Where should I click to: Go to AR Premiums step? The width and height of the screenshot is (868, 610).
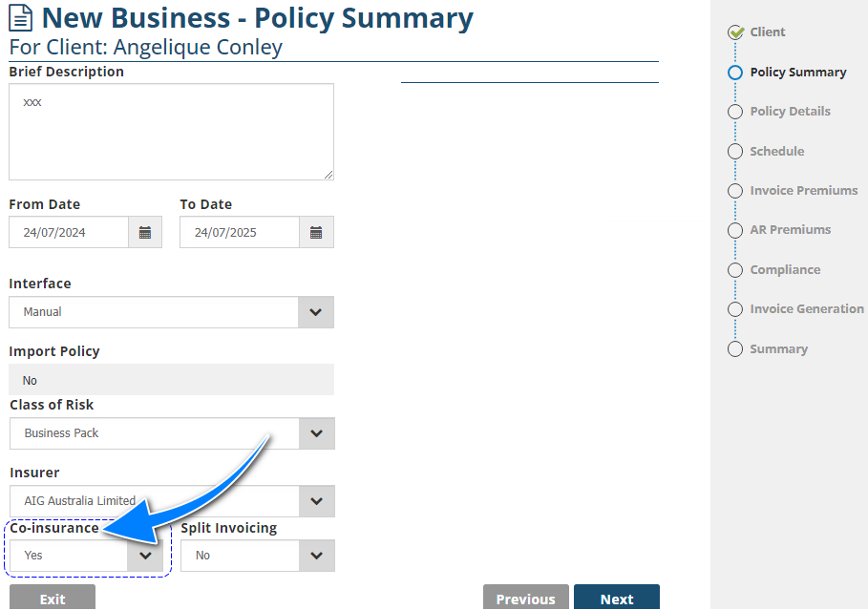coord(790,230)
